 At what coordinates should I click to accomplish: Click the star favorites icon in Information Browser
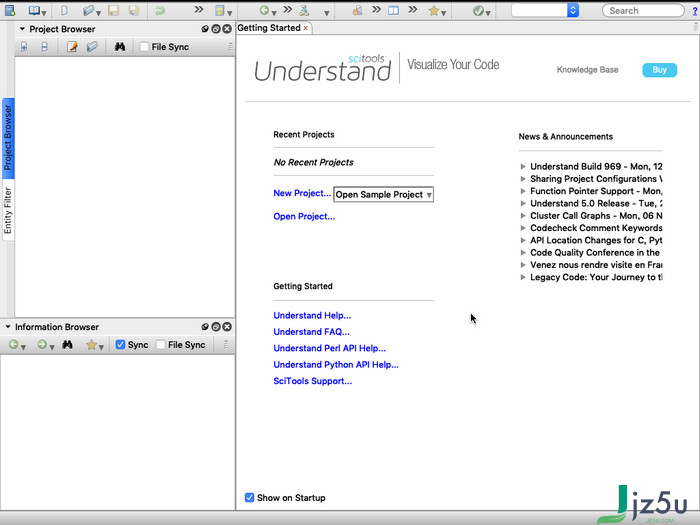click(92, 345)
